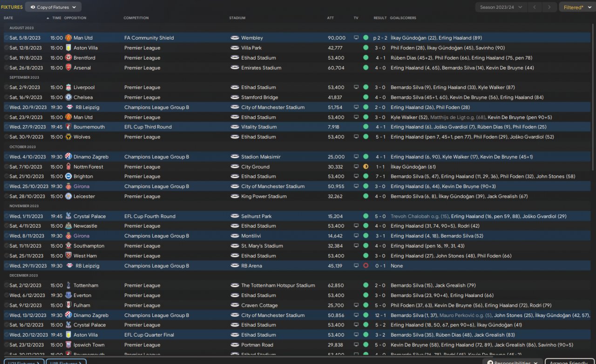The height and width of the screenshot is (364, 596).
Task: Toggle the checkmark beside Sat, 12/8/2023 fixture
Action: pos(7,48)
